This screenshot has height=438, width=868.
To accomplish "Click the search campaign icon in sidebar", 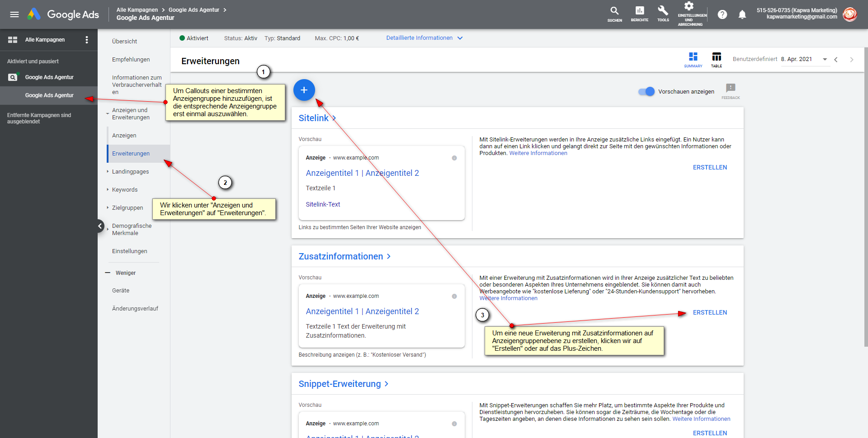I will click(13, 77).
